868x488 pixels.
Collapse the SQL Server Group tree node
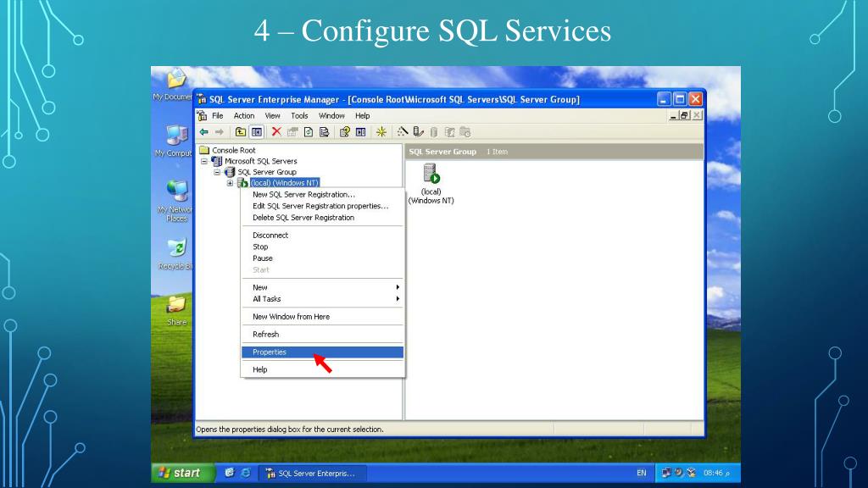click(217, 172)
